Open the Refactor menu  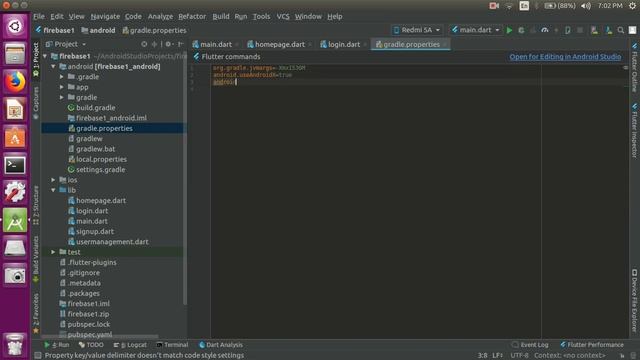coord(192,16)
